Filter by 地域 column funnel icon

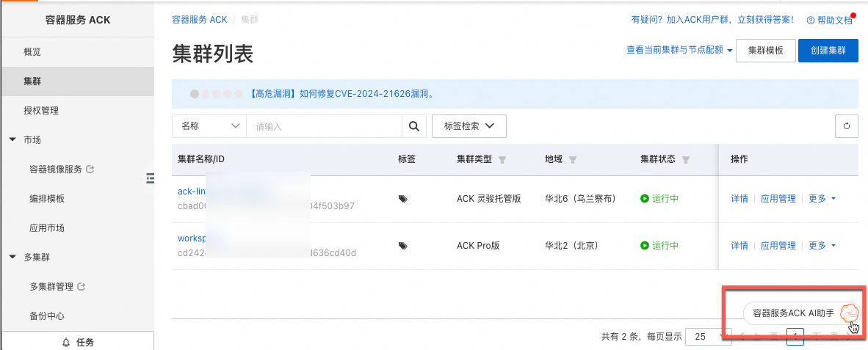pos(573,160)
